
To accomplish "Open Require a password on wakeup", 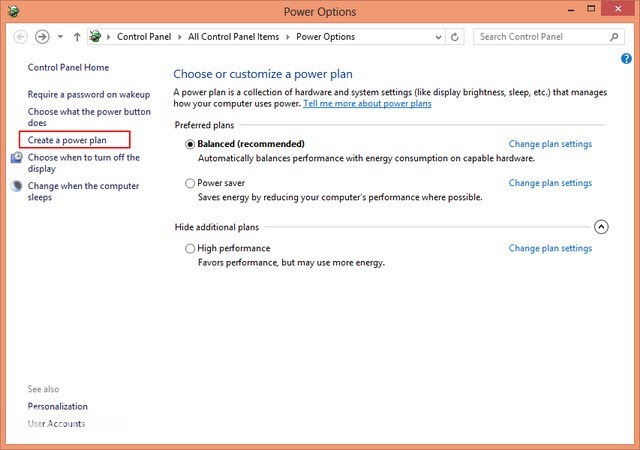I will (89, 94).
